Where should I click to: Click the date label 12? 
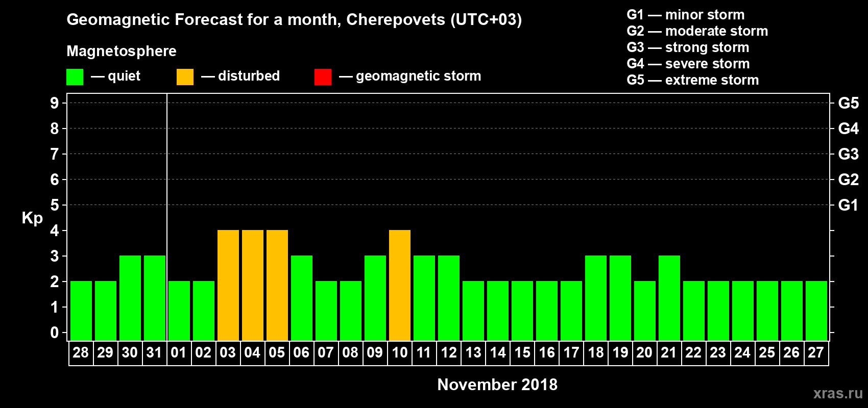pyautogui.click(x=449, y=352)
